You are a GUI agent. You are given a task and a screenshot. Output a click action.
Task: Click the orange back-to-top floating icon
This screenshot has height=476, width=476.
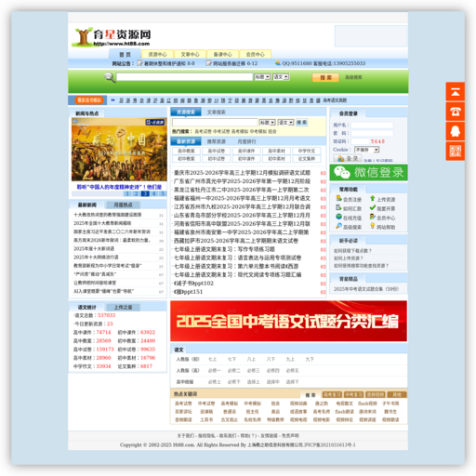[455, 92]
